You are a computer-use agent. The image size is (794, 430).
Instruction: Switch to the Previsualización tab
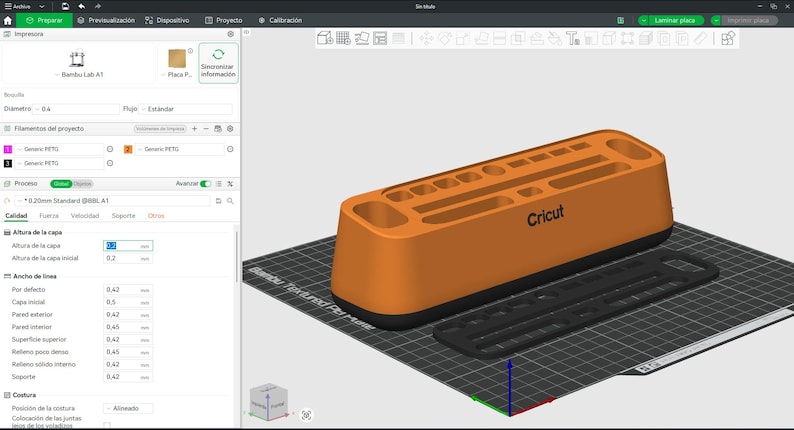(x=106, y=20)
